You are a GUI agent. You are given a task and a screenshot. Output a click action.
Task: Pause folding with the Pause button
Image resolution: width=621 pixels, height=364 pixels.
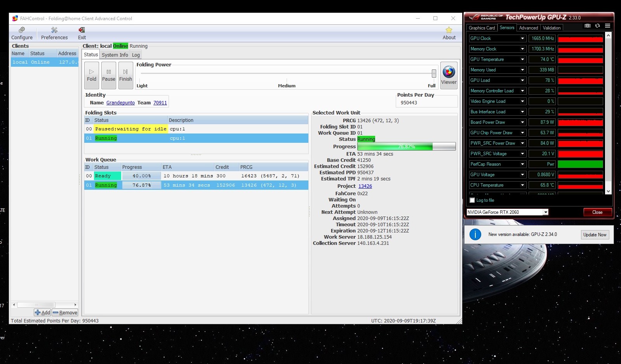[x=109, y=75]
